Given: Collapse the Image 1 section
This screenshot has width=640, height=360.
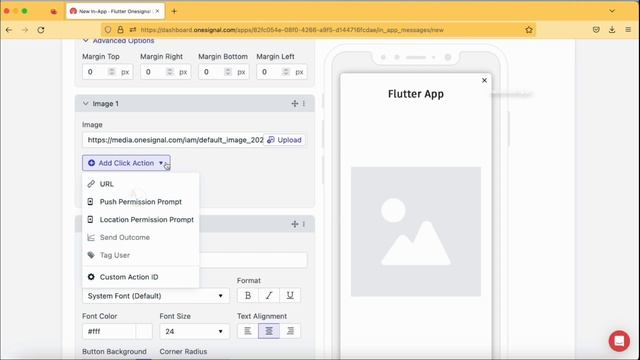Looking at the screenshot, I should pyautogui.click(x=85, y=104).
